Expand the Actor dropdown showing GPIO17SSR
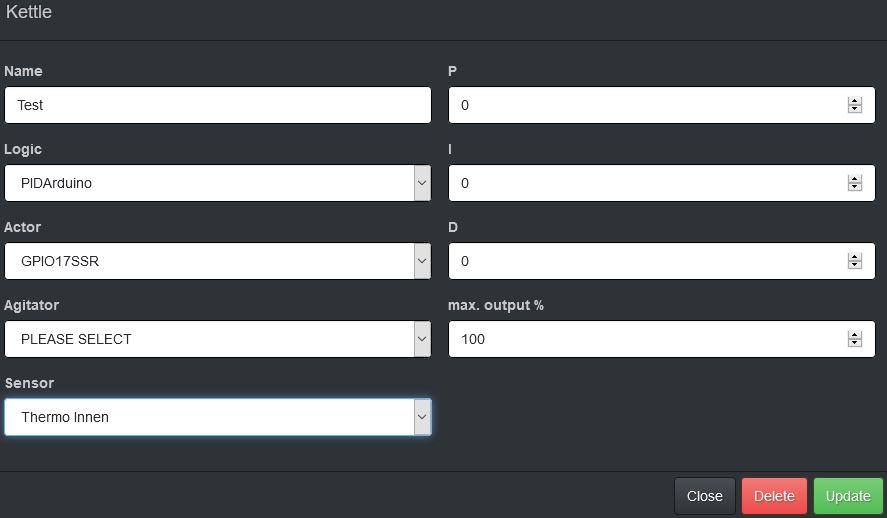Image resolution: width=887 pixels, height=518 pixels. point(217,261)
